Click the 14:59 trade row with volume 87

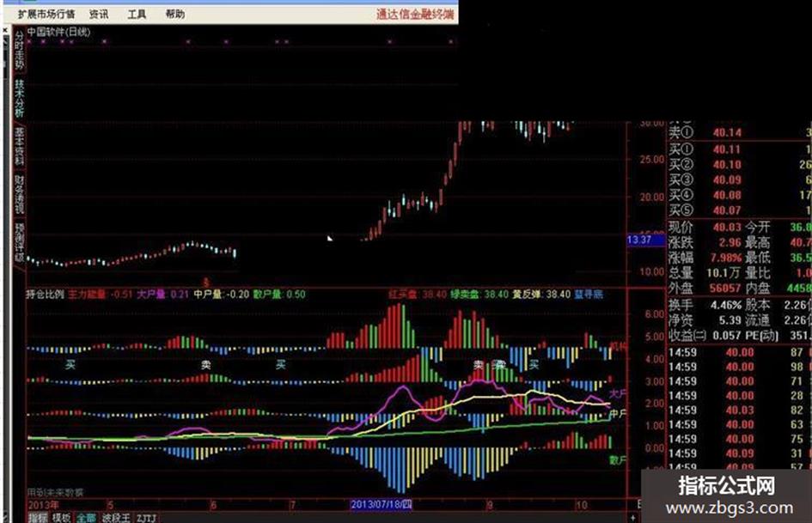pyautogui.click(x=738, y=353)
